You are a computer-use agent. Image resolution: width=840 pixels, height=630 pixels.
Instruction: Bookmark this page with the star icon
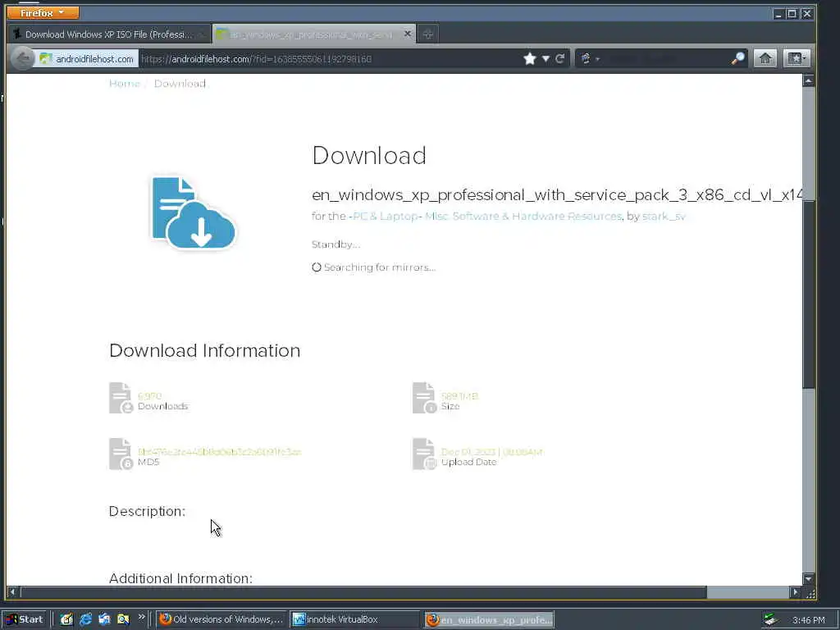pos(530,59)
